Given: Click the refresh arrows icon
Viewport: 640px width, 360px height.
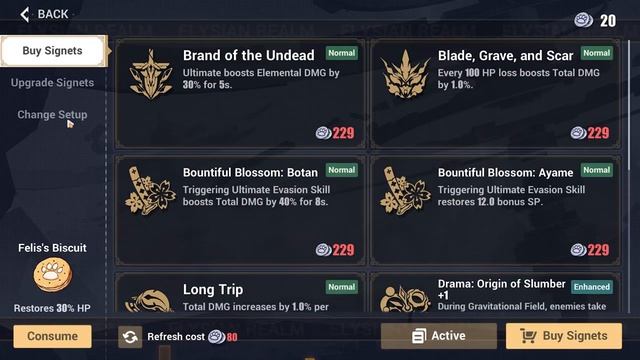Looking at the screenshot, I should coord(130,337).
